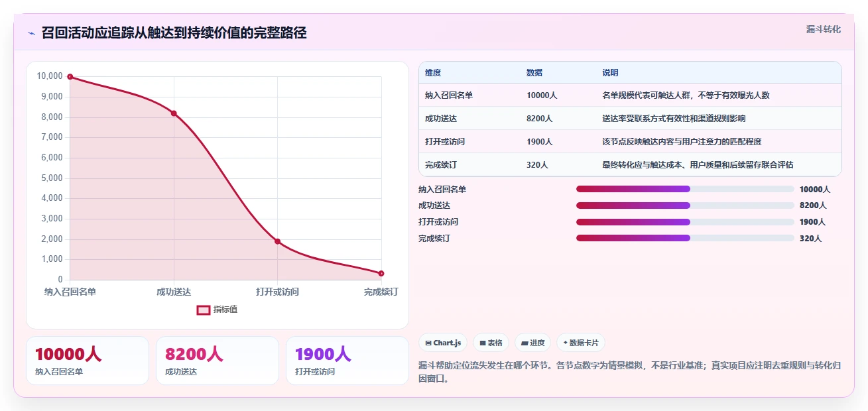
Task: Click the 8200人 成功送达 data card
Action: 217,361
